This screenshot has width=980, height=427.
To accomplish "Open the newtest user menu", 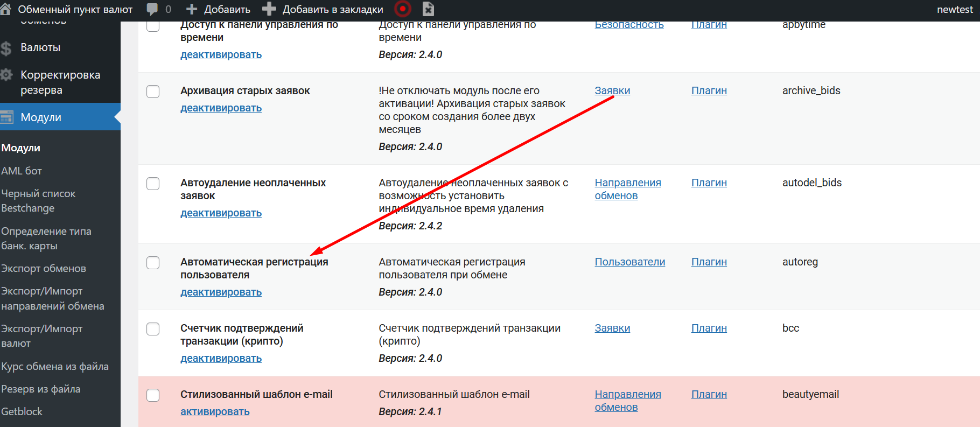I will pos(954,10).
